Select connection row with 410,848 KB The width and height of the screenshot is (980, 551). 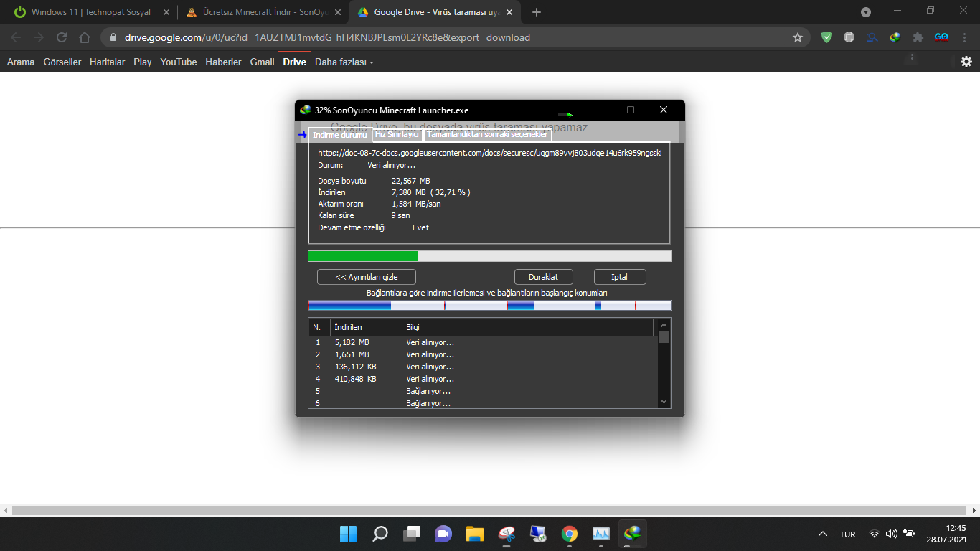[484, 379]
